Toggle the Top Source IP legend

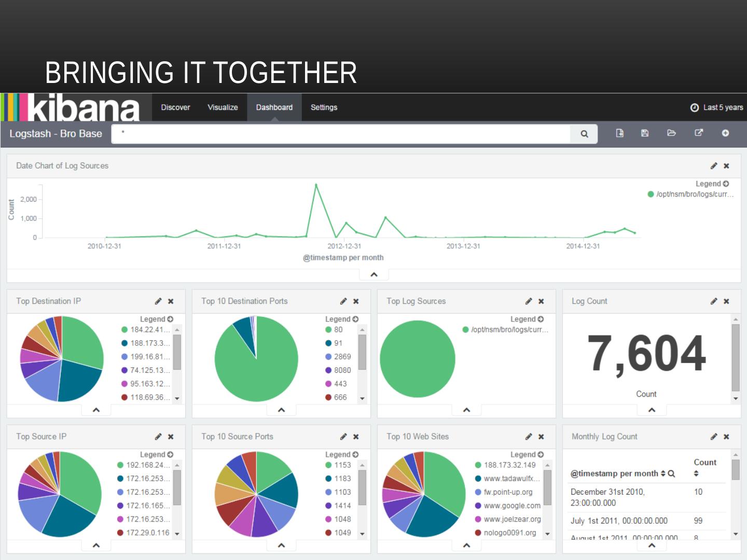click(x=157, y=454)
